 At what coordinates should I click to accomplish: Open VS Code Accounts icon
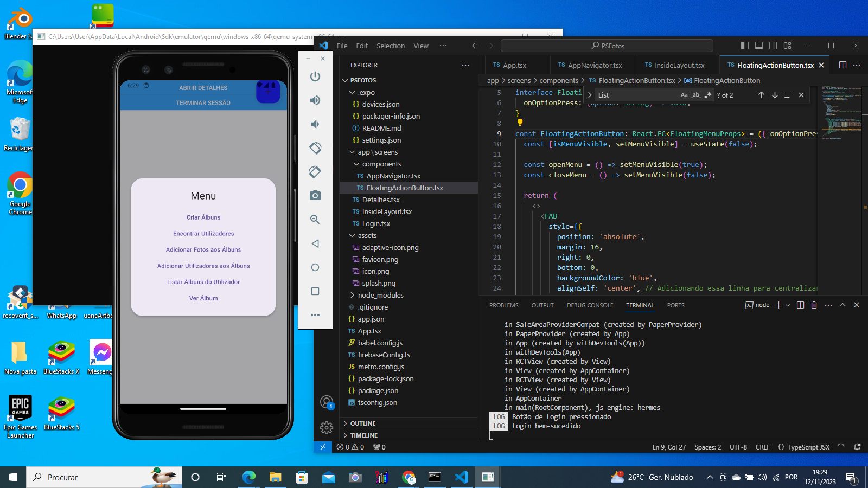point(327,402)
